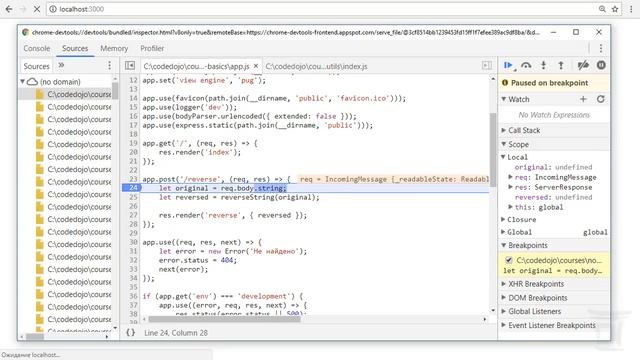640x360 pixels.
Task: Expand the res: ServerResponse variable
Action: 510,187
